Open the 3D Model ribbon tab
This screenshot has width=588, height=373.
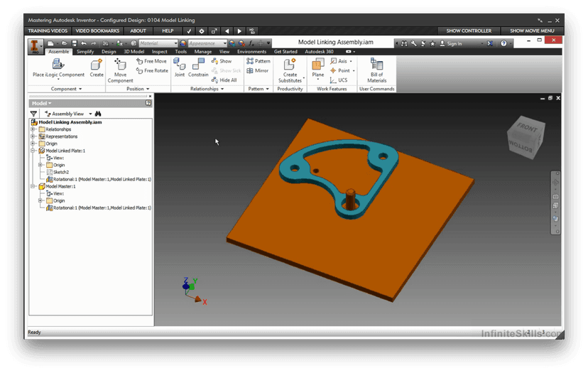point(134,51)
